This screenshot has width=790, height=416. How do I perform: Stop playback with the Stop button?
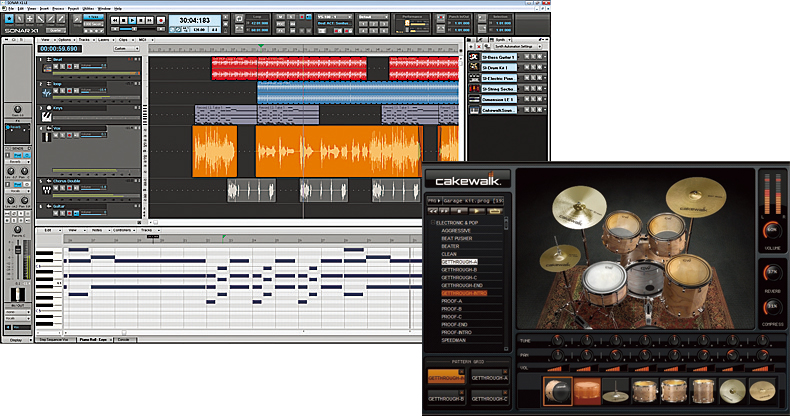point(123,21)
